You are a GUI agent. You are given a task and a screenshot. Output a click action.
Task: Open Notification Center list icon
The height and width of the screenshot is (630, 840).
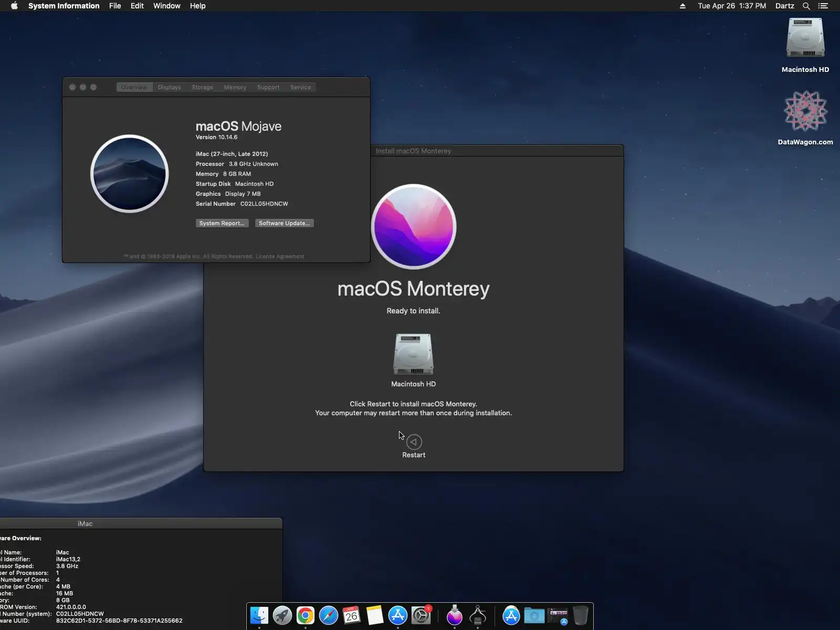tap(823, 6)
